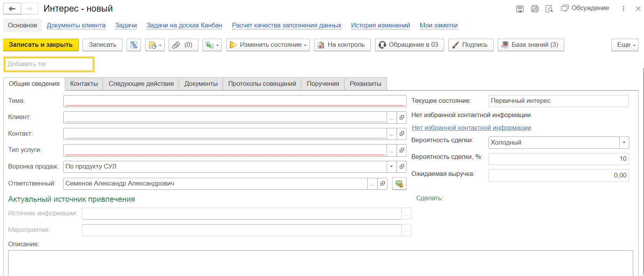This screenshot has width=644, height=276.
Task: Click into the Тип услуги field
Action: coord(225,150)
